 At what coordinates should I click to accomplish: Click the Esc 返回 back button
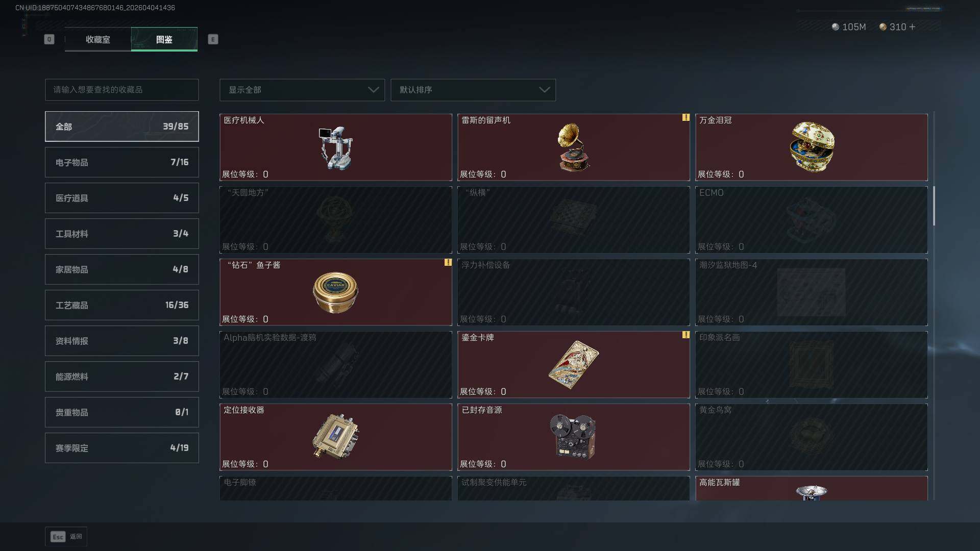pos(66,537)
